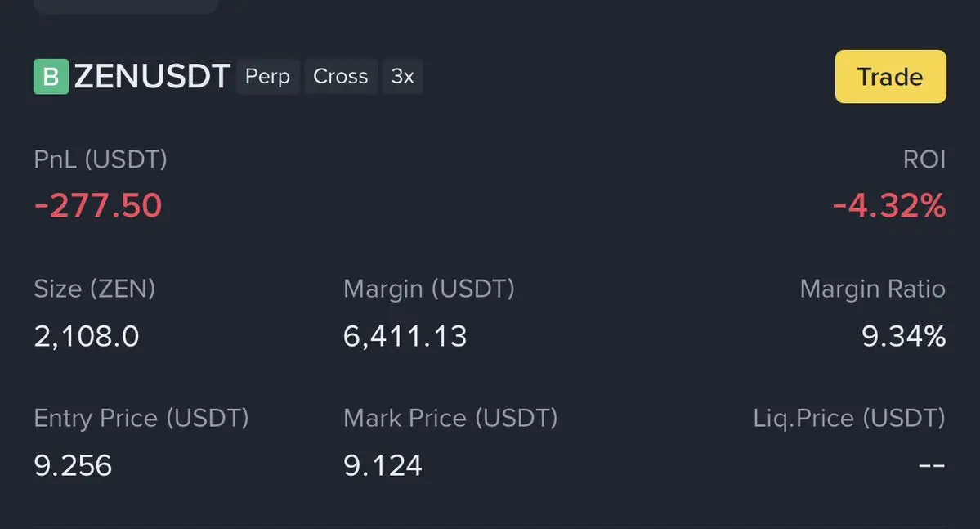Tap the PnL (USDT) label
Screen dimensions: 980x529
coord(101,159)
